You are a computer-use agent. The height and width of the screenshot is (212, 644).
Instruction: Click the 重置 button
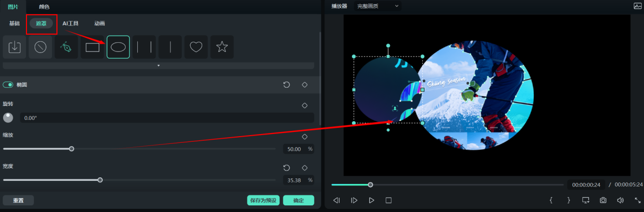click(18, 200)
